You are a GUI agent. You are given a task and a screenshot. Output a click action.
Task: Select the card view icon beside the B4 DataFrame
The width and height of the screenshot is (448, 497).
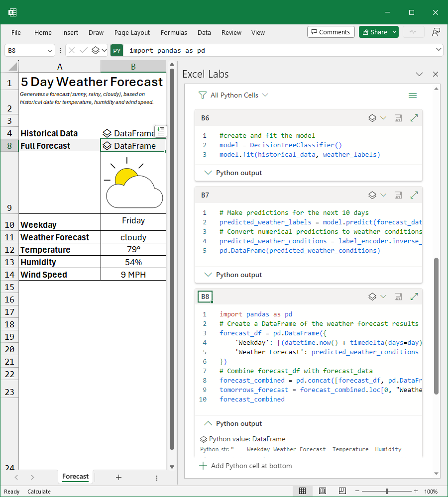pos(160,131)
